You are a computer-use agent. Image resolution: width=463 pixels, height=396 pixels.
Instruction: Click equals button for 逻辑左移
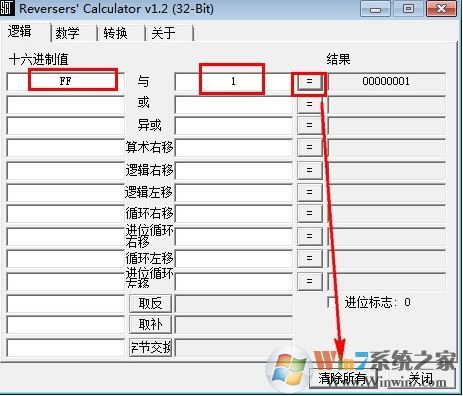(x=310, y=192)
